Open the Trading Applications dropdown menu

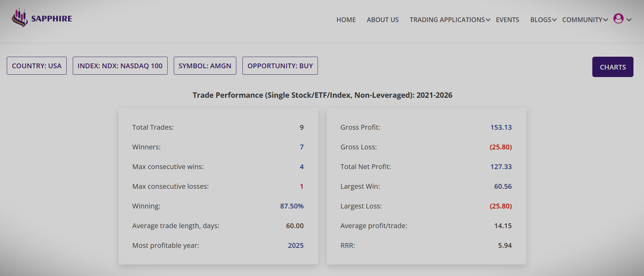tap(450, 20)
